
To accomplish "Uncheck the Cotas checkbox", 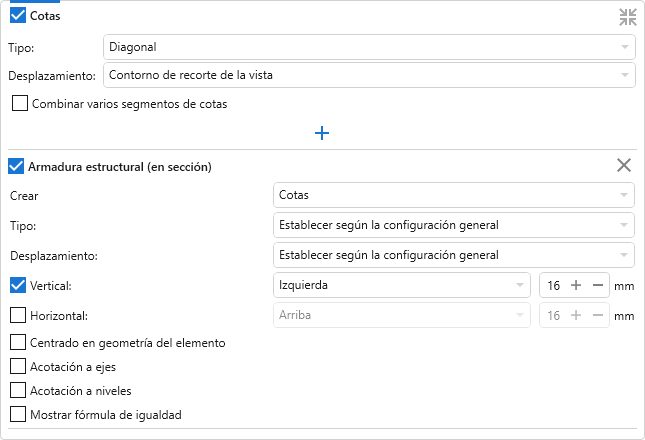I will coord(17,17).
